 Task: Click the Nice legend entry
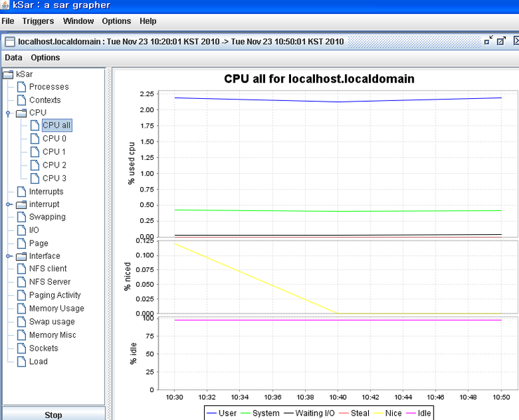tap(388, 413)
